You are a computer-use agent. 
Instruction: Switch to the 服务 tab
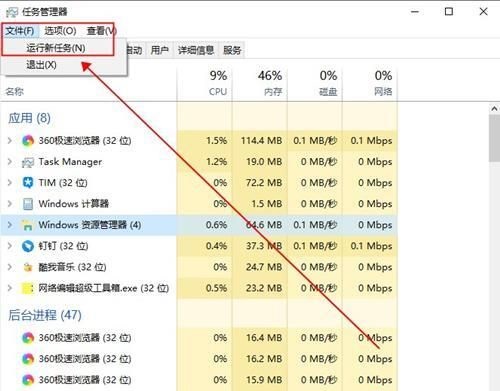coord(232,50)
